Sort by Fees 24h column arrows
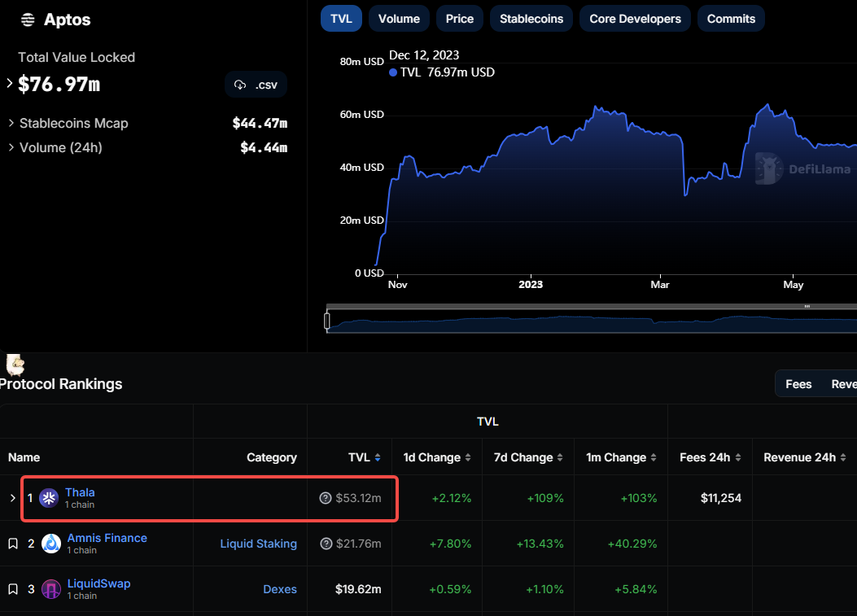857x616 pixels. [x=738, y=457]
